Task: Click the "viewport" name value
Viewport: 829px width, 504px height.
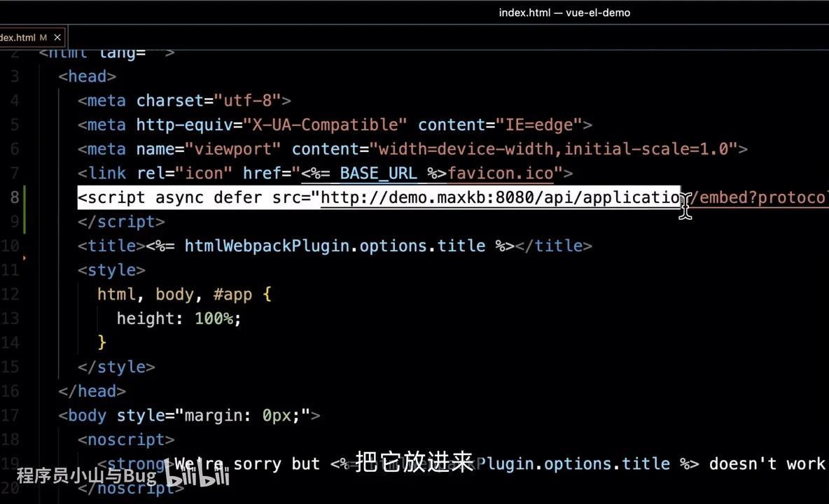Action: (x=232, y=149)
